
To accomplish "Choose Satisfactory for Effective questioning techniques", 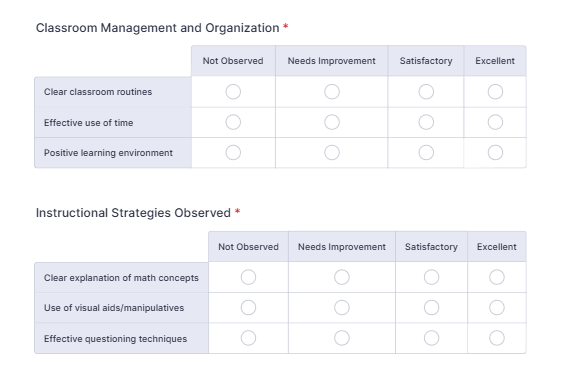I will 431,338.
